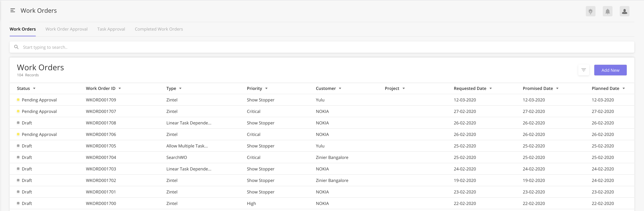
Task: Focus the Start typing to search field
Action: (322, 47)
